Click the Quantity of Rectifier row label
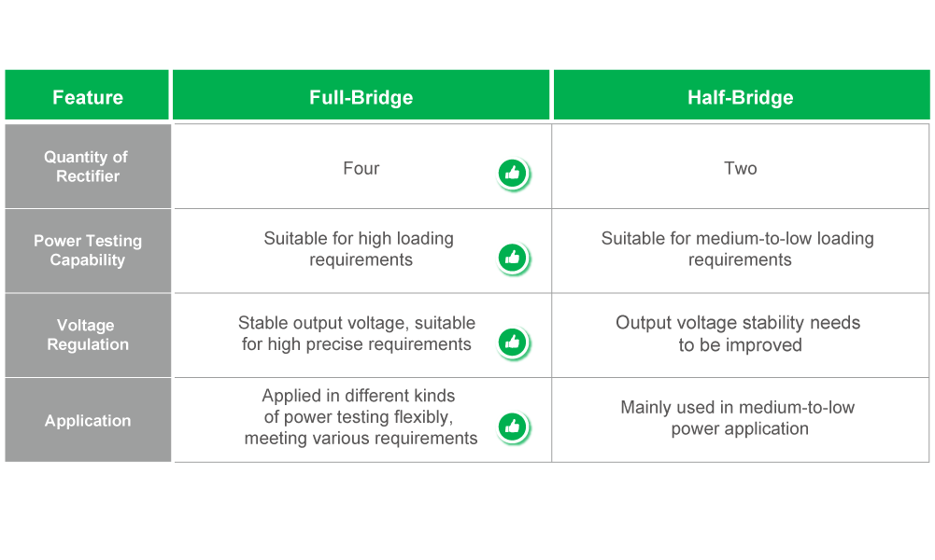The image size is (935, 560). coord(88,166)
